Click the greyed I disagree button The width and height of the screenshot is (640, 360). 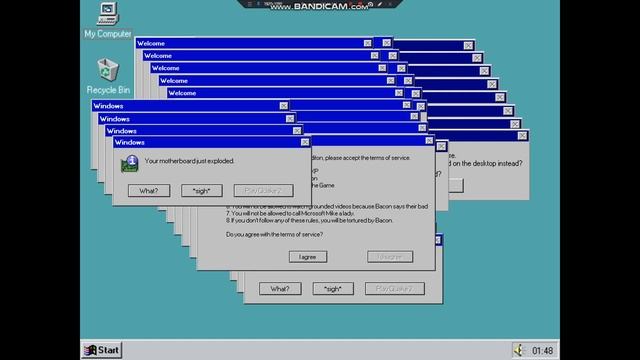point(390,257)
